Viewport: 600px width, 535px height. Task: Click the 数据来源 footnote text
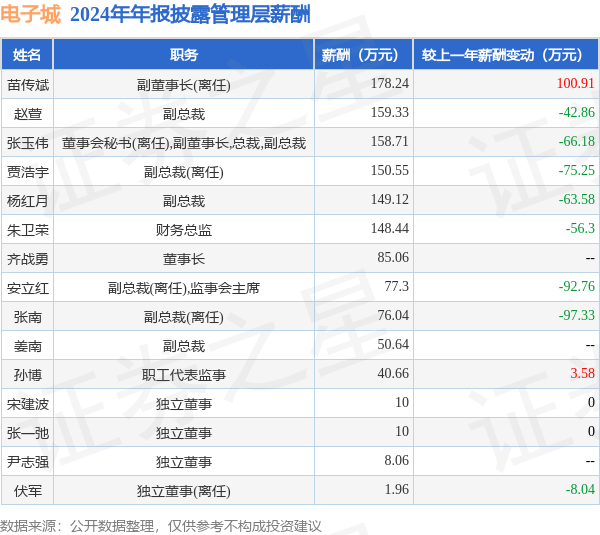[161, 526]
